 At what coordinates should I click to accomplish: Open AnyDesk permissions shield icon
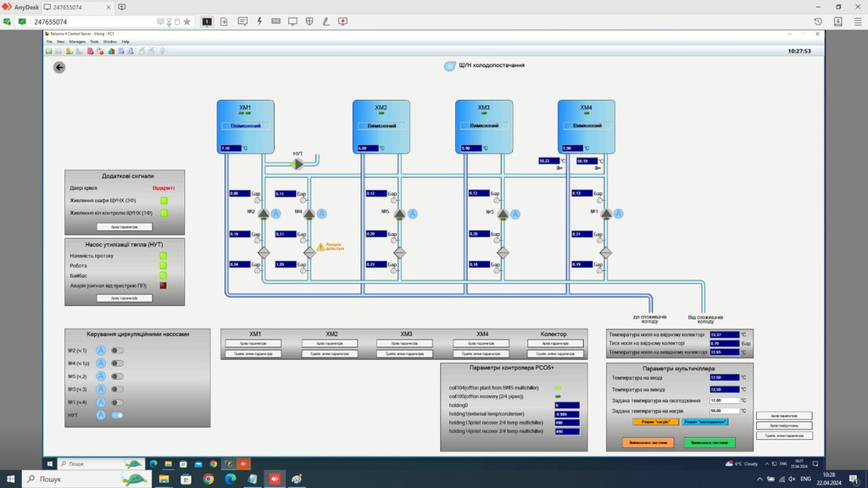pos(309,21)
